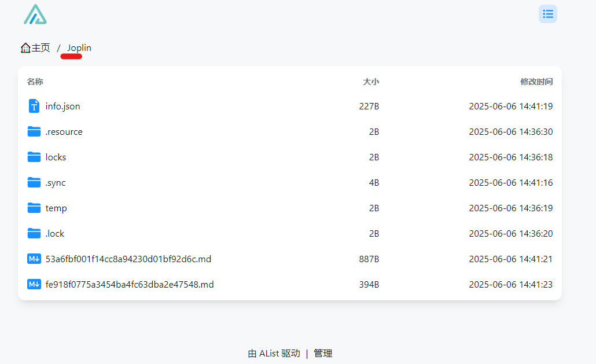The width and height of the screenshot is (596, 364).
Task: Open fe918f0775a3454ba4fc63dba2e47548.md file
Action: click(x=130, y=284)
